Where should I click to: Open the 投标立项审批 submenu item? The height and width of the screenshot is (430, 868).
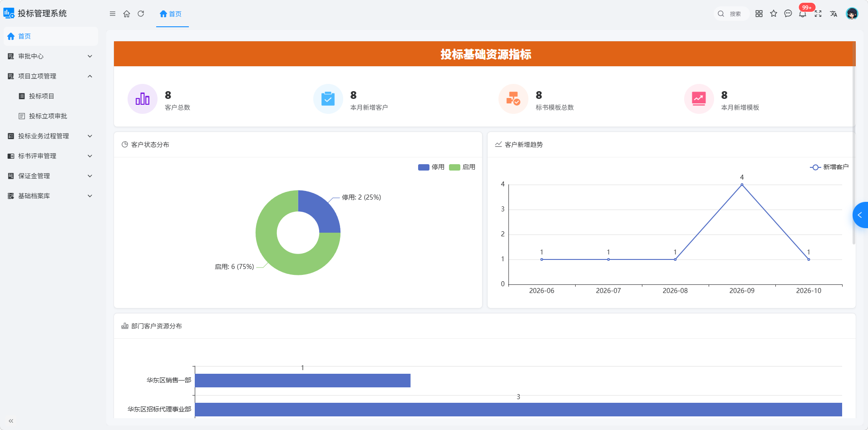coord(51,116)
